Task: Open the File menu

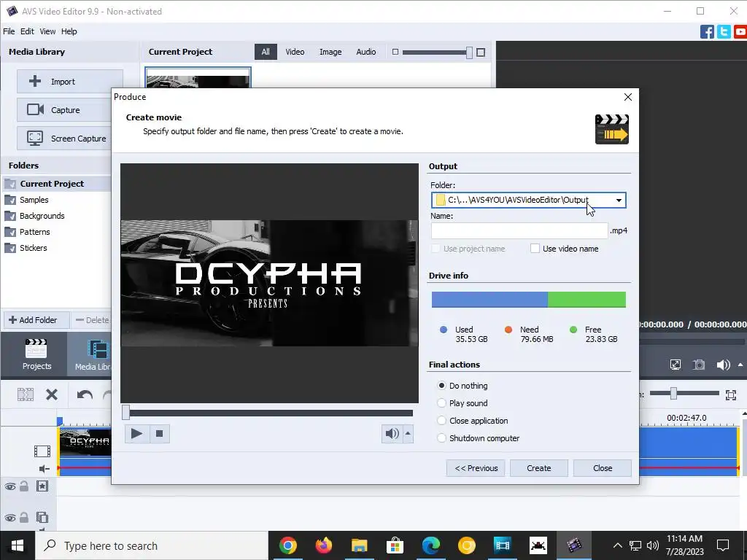Action: point(9,31)
